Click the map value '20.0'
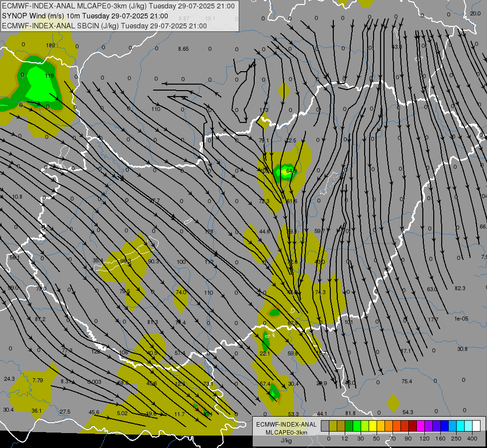The image size is (487, 448). tap(475, 13)
